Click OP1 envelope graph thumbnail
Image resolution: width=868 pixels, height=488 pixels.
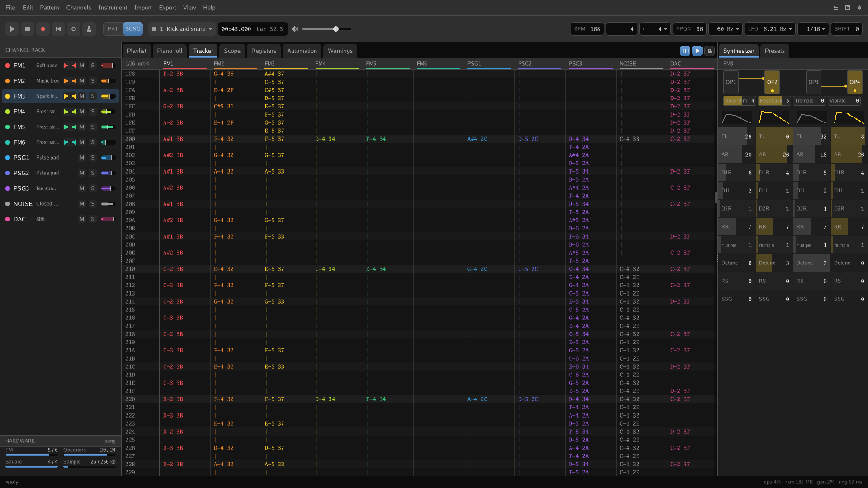coord(736,118)
